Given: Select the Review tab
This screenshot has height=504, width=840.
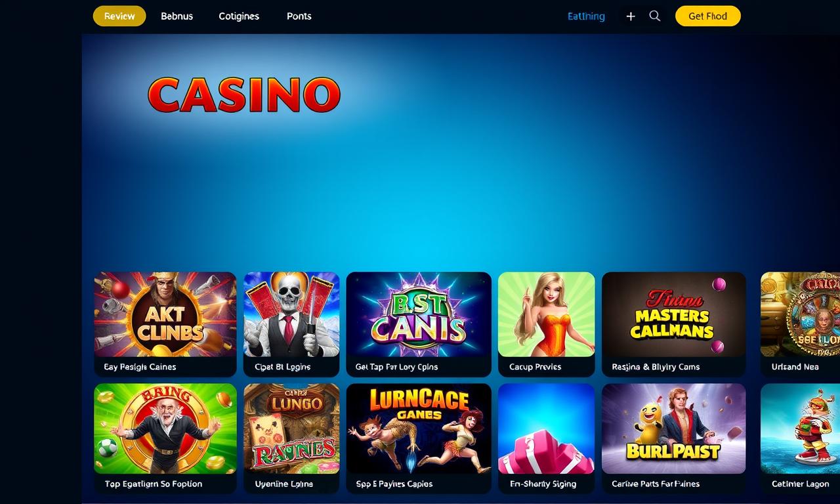Looking at the screenshot, I should (x=119, y=16).
